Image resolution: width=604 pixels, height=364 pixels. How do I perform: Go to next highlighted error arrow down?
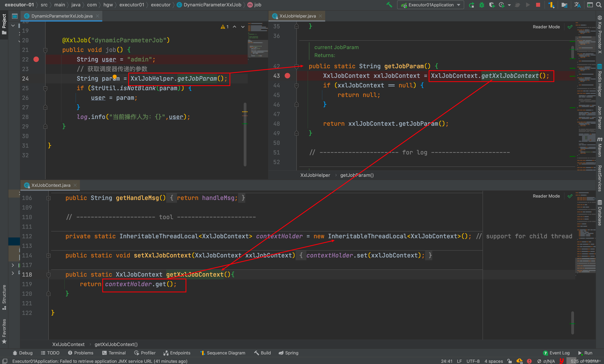click(243, 27)
